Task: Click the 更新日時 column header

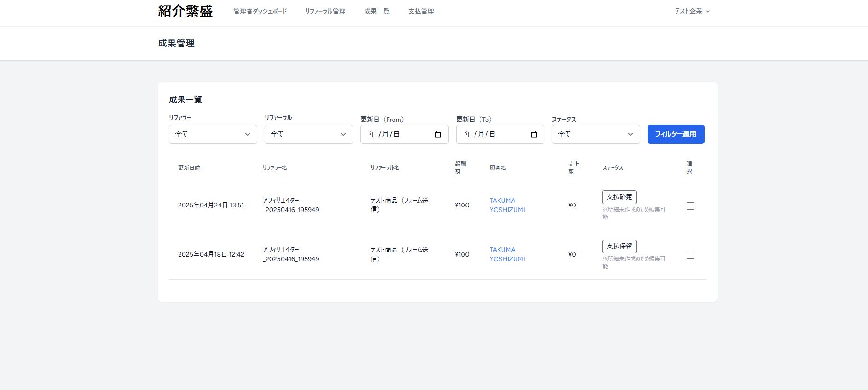Action: [189, 168]
